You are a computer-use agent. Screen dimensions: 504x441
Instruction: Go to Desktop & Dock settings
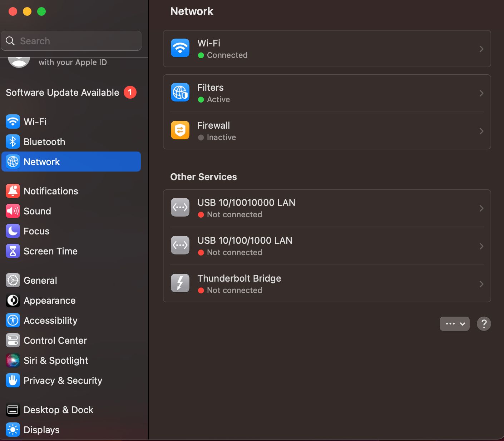click(58, 410)
